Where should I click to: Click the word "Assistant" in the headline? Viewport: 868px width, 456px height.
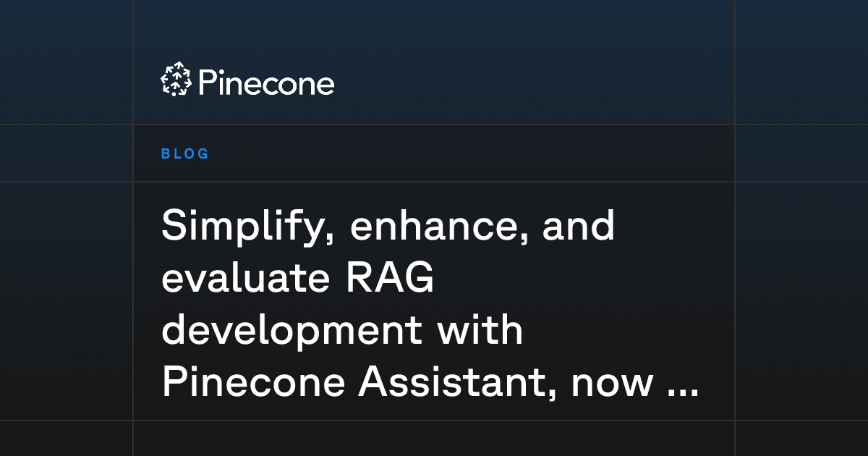pos(456,384)
